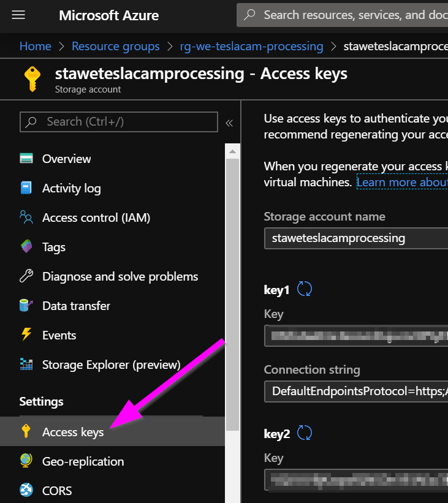Open Activity log menu item
Image resolution: width=448 pixels, height=503 pixels.
point(72,188)
